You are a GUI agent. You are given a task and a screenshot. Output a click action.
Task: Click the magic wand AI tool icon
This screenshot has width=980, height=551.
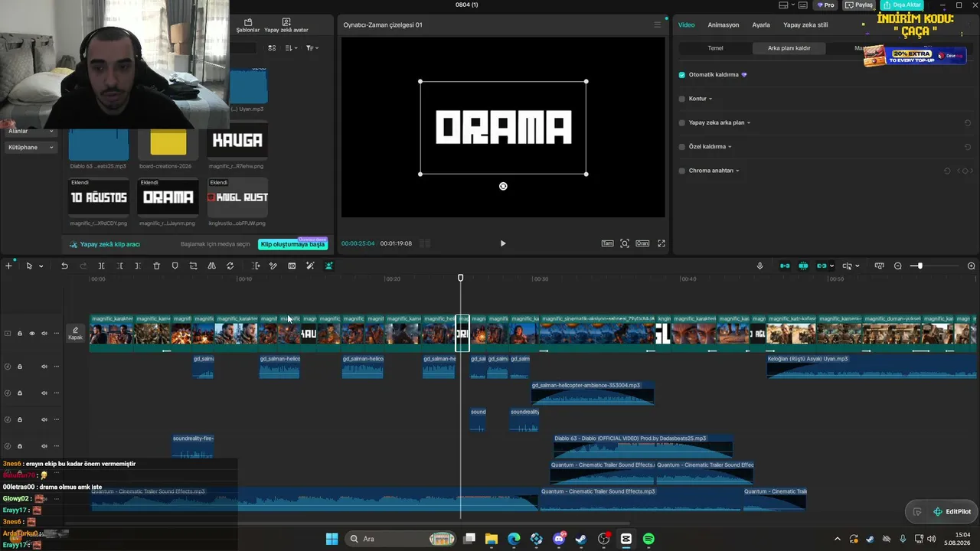(310, 266)
